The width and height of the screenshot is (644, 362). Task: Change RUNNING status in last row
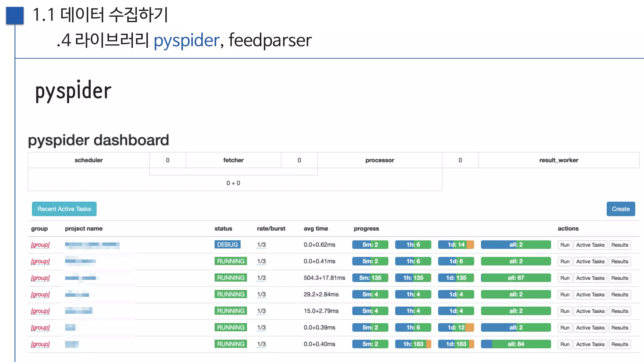pos(230,344)
